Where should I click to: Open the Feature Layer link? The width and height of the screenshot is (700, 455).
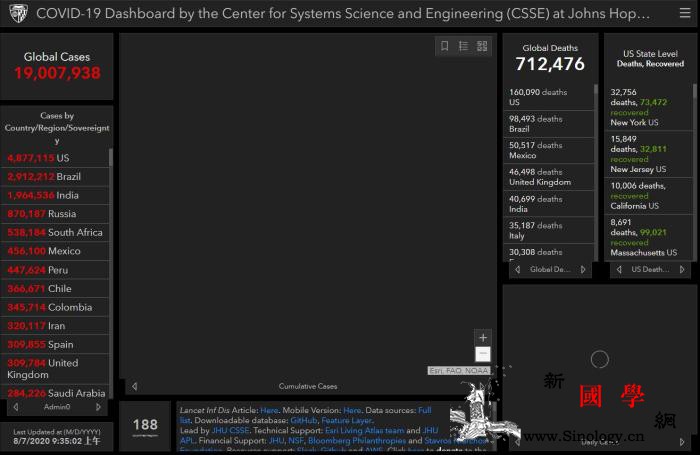[346, 421]
